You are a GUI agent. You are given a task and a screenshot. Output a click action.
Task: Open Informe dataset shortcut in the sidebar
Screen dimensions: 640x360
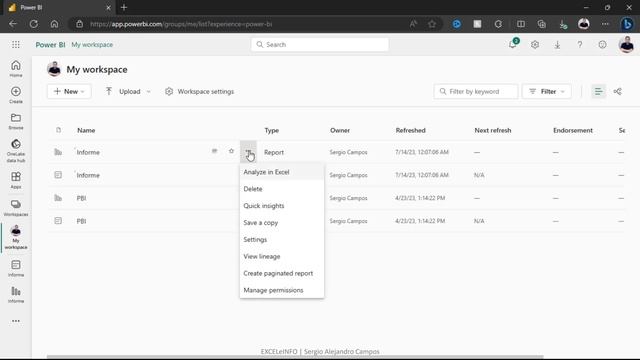coord(16,268)
